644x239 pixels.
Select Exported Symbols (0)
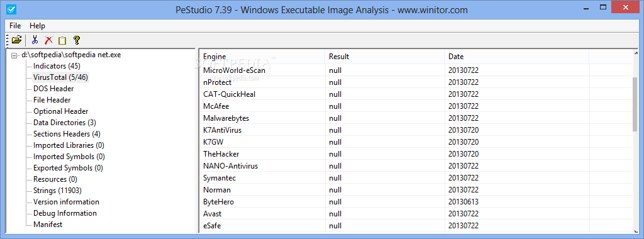pos(68,168)
